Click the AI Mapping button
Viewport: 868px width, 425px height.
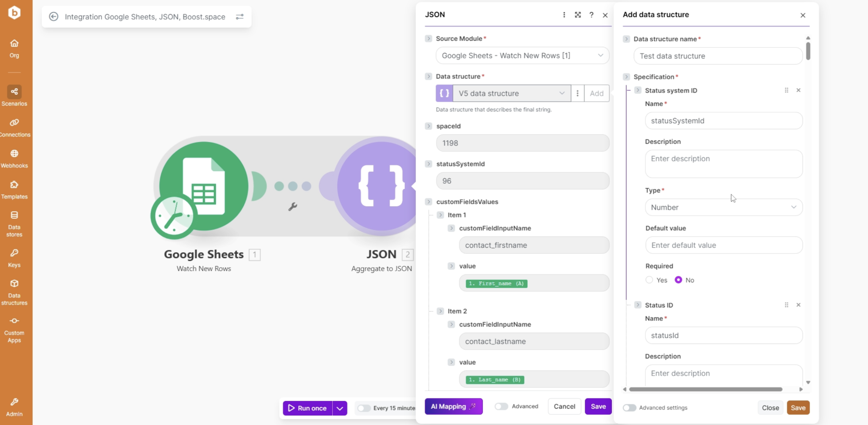point(453,406)
